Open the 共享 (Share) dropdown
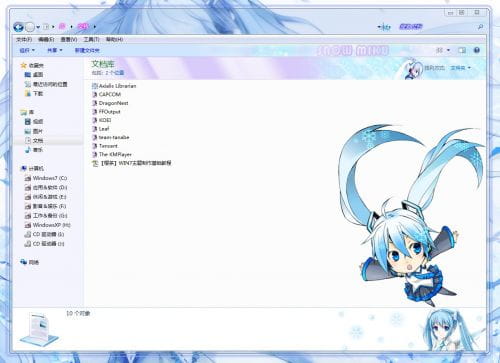Image resolution: width=500 pixels, height=363 pixels. pos(55,50)
